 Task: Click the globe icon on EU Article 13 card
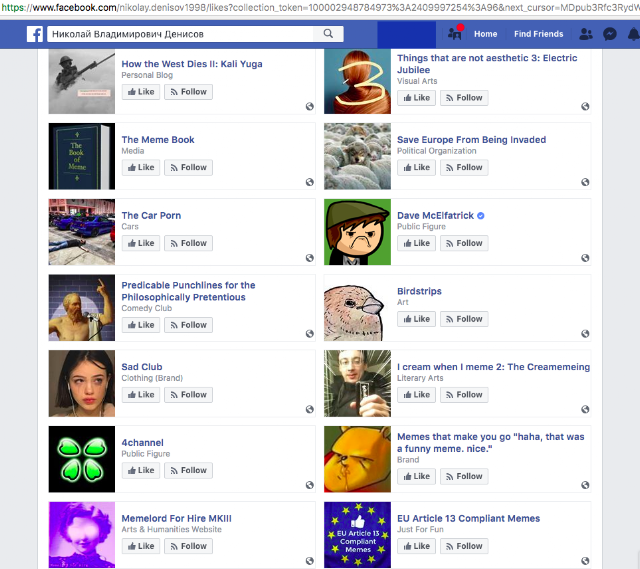point(585,561)
